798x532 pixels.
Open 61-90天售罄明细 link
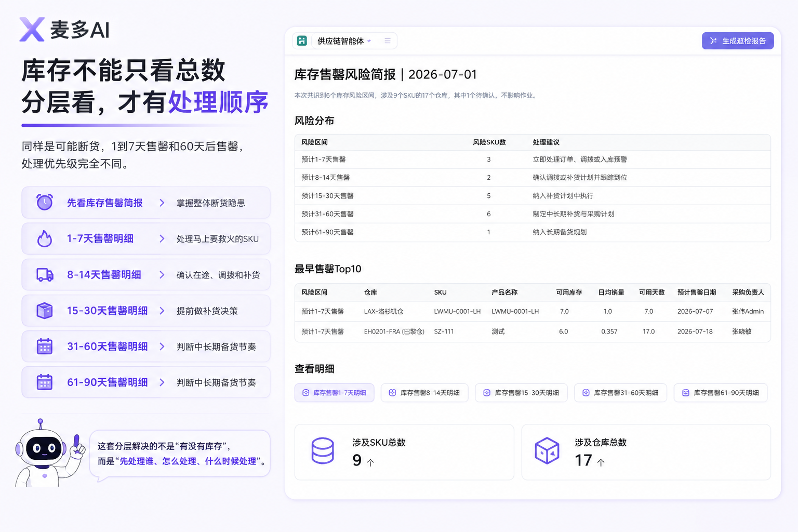[107, 382]
